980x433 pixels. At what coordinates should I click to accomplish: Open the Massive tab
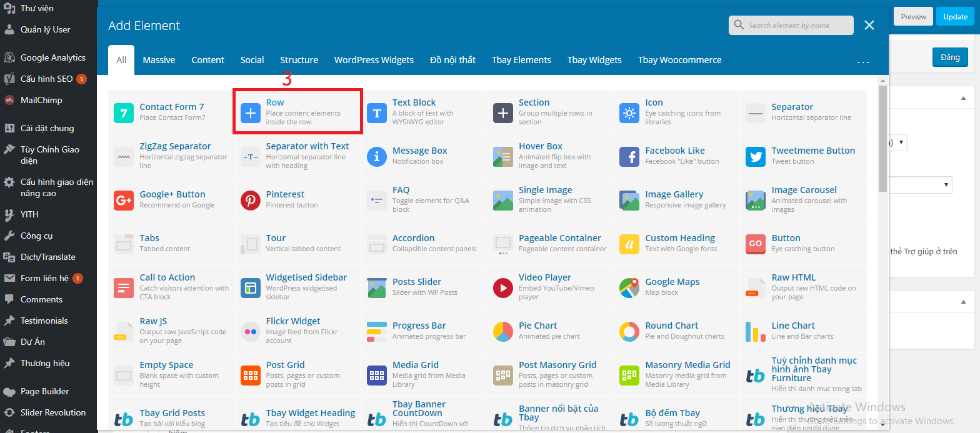point(159,60)
